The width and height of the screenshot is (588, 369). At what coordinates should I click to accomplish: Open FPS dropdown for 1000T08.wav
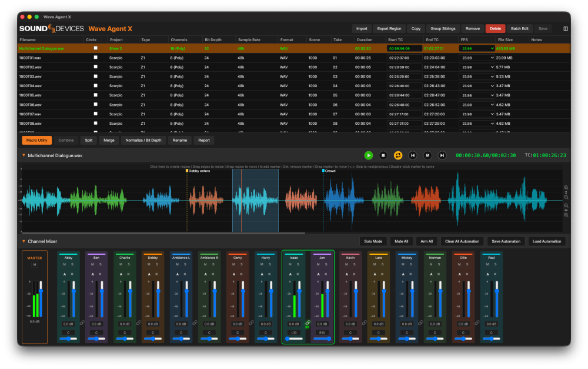coord(477,124)
